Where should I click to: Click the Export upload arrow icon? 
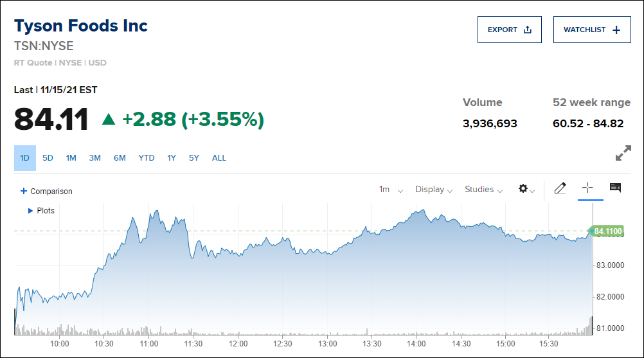pyautogui.click(x=528, y=30)
